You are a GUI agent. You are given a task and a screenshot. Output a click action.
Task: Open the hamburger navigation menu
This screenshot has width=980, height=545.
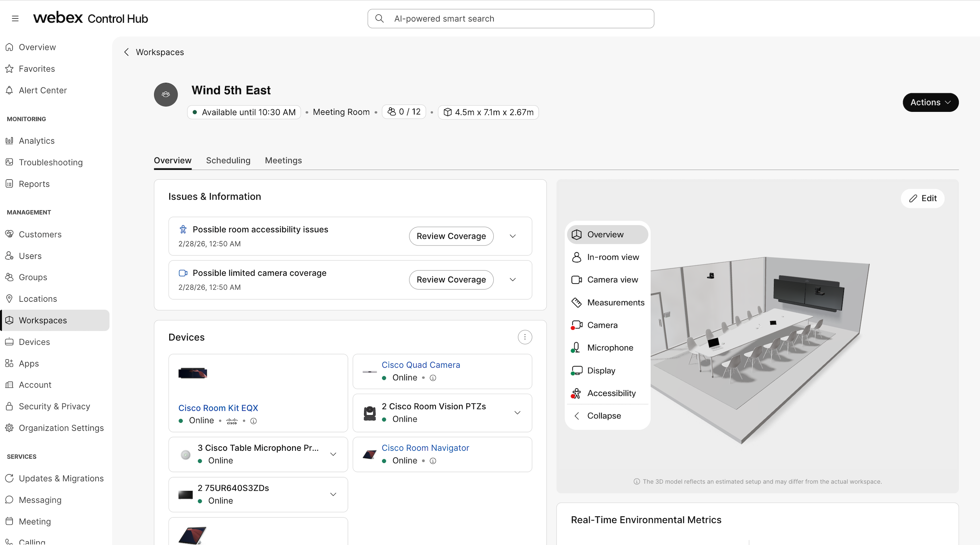(x=15, y=18)
